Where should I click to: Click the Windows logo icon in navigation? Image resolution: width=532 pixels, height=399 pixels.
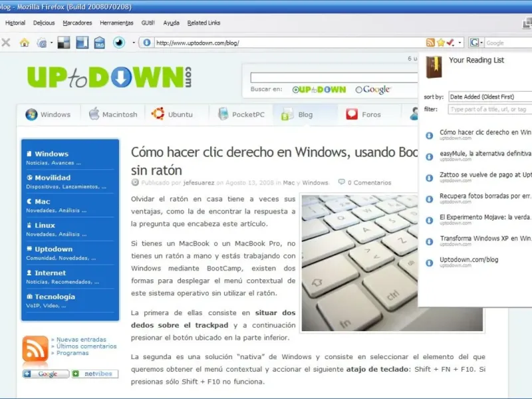31,114
